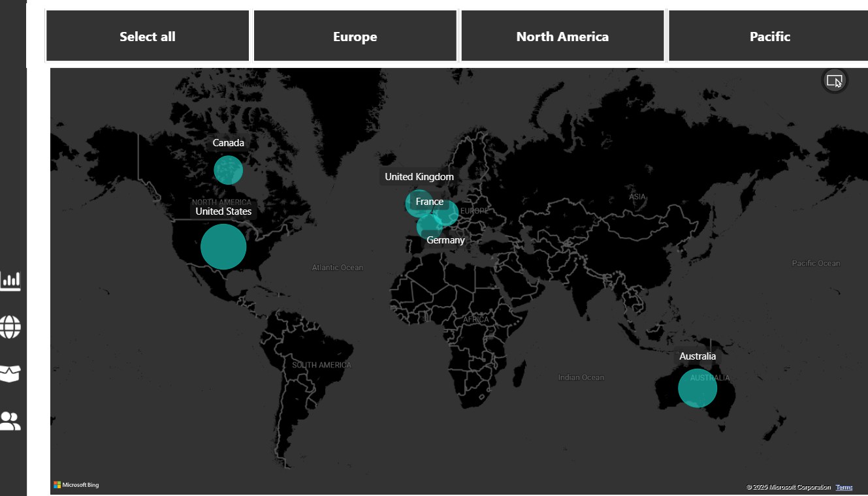Open the bar chart page icon

(x=10, y=281)
